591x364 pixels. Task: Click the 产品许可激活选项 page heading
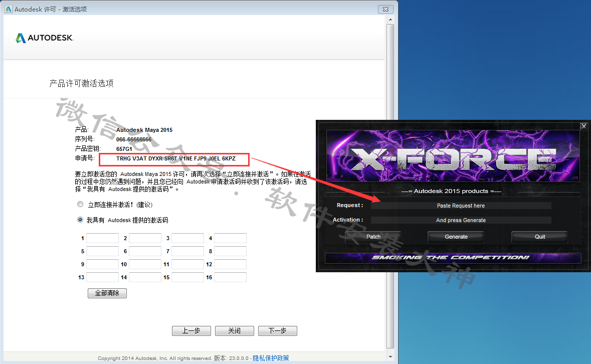(81, 83)
